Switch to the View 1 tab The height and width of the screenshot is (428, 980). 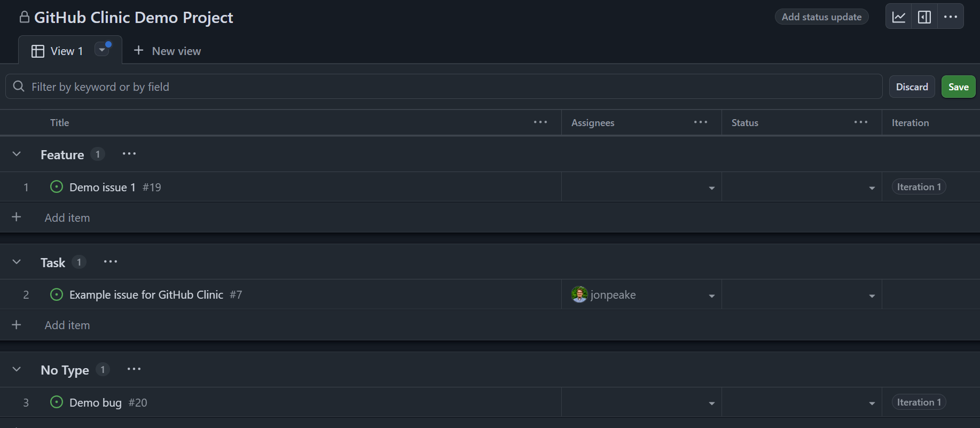[x=58, y=51]
